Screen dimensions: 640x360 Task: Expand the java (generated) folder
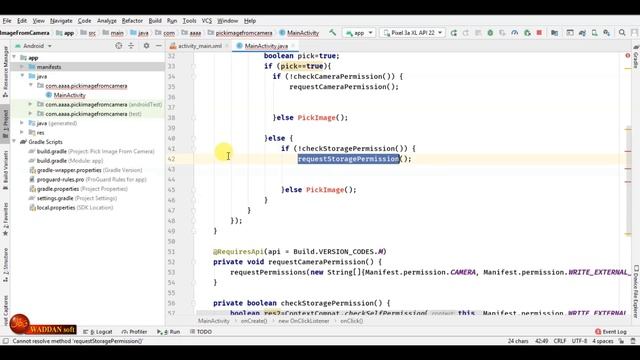(x=22, y=123)
